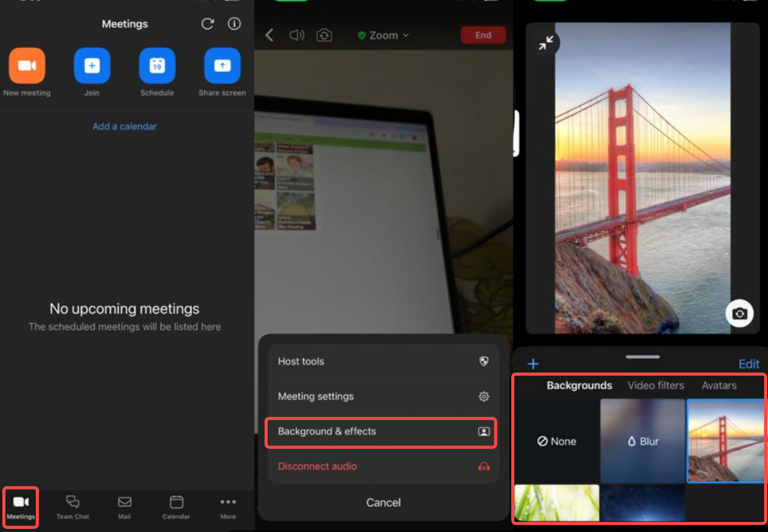Open the Mail section
Screen dimensions: 768x532
point(124,506)
